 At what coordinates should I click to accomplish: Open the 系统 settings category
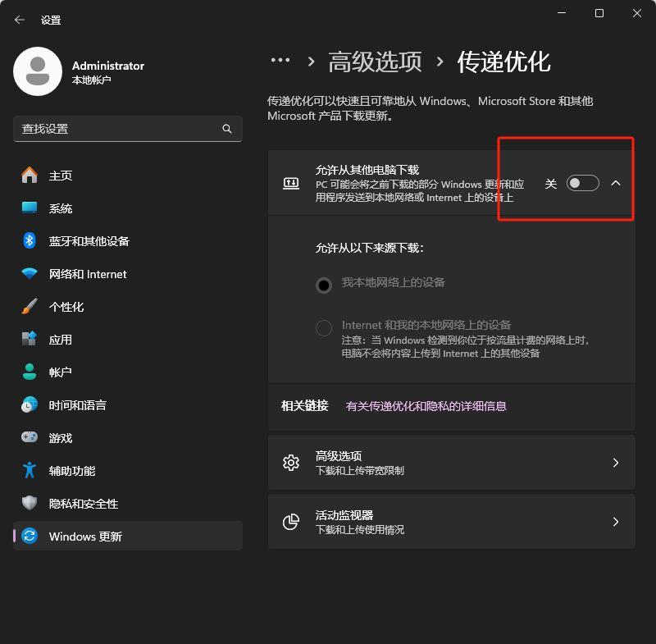(61, 208)
